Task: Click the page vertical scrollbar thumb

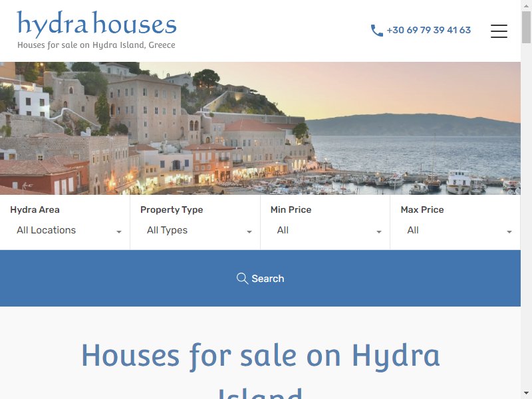Action: 526,27
